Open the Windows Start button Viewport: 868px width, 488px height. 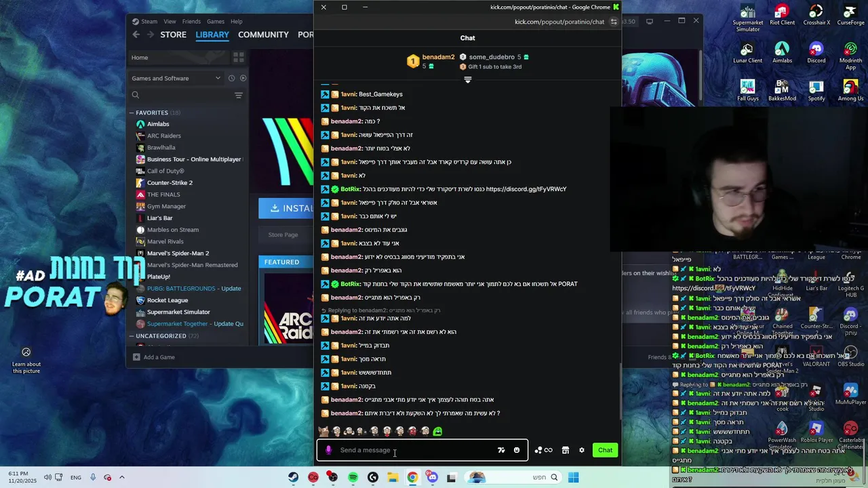574,477
